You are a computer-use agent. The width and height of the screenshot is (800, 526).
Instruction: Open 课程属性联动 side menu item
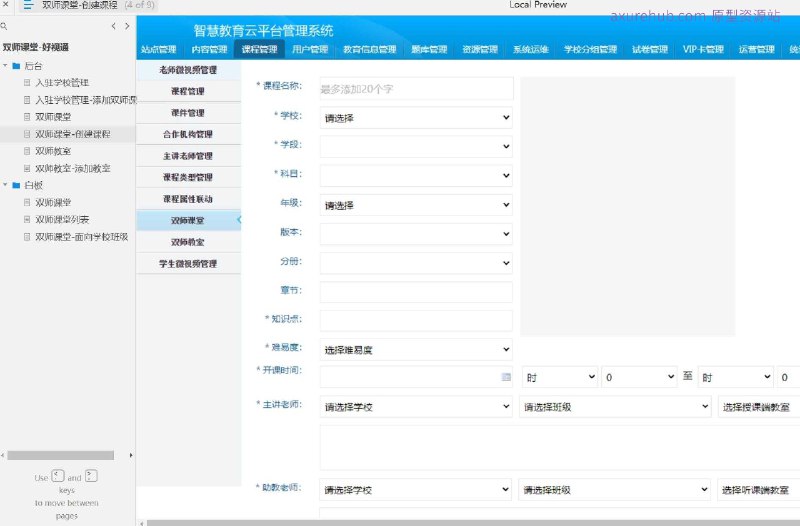tap(188, 199)
